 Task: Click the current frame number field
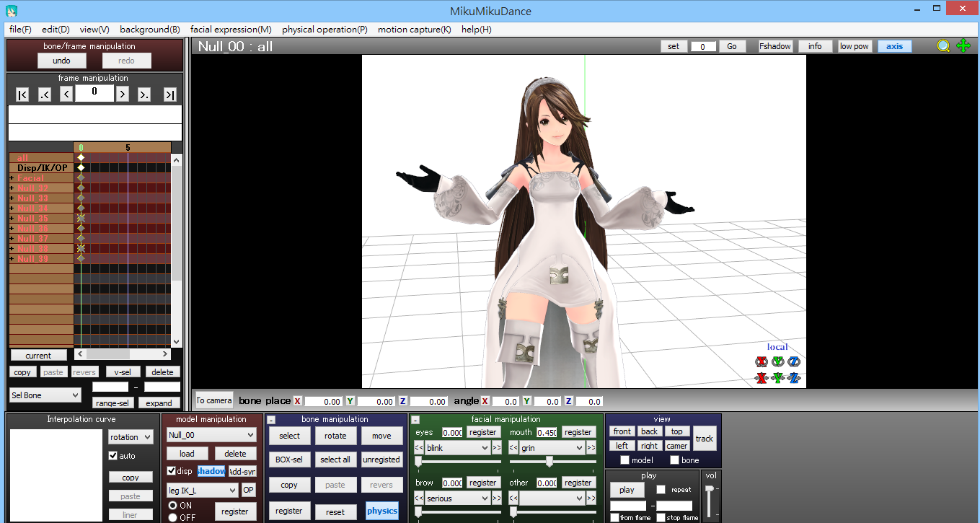click(x=94, y=93)
